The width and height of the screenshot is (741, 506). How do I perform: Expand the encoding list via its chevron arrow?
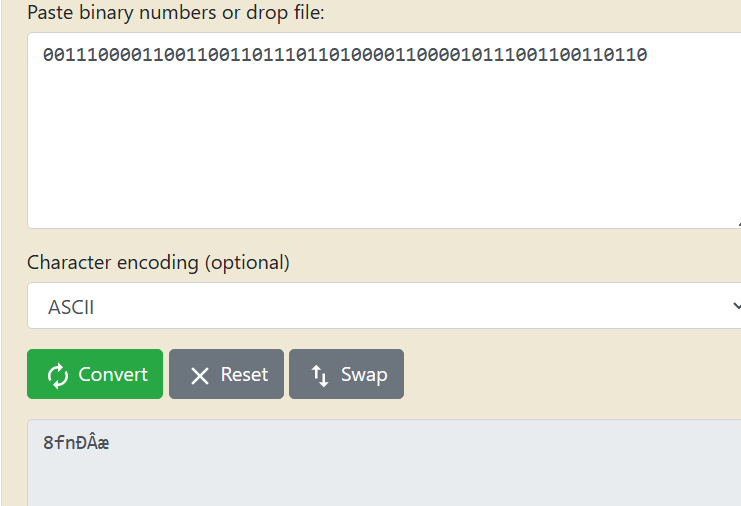click(x=737, y=306)
